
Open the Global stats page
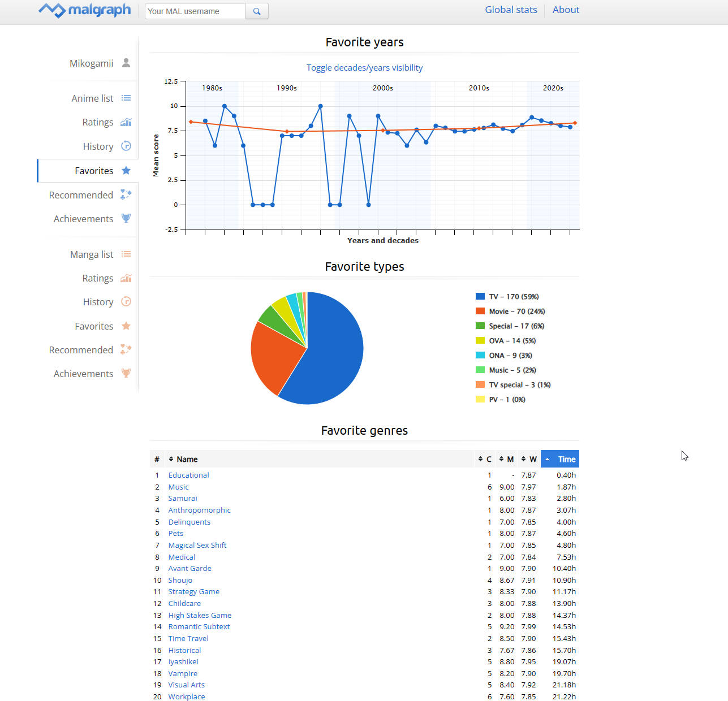511,10
